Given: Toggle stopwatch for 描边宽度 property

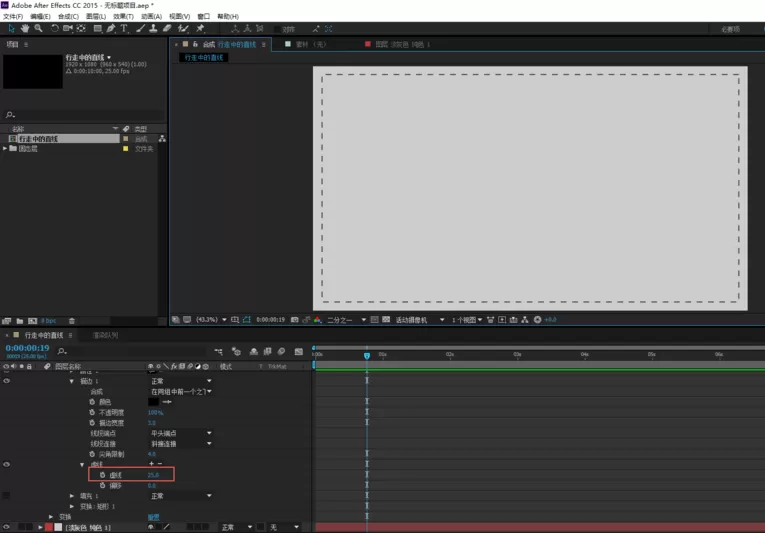Looking at the screenshot, I should [92, 423].
